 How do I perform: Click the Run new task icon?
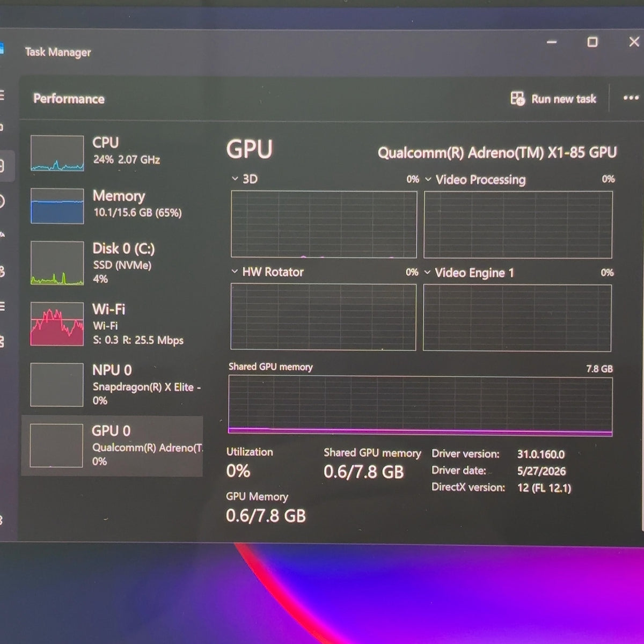517,99
